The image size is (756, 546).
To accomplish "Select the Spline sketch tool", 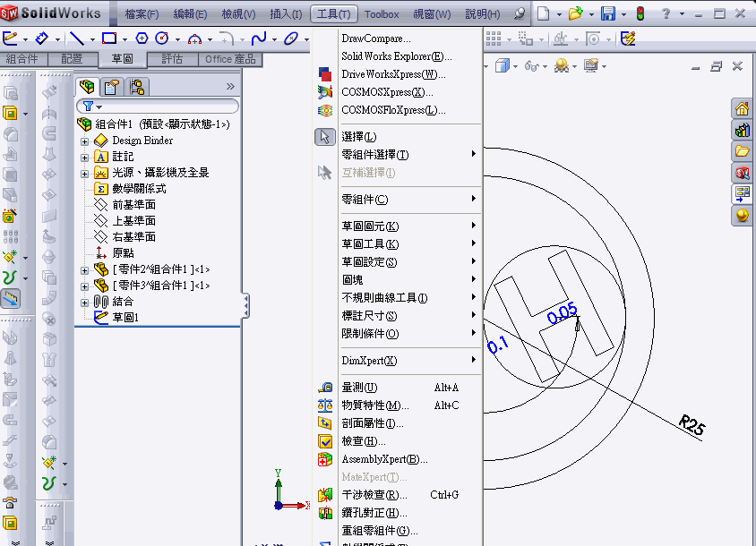I will (x=259, y=38).
